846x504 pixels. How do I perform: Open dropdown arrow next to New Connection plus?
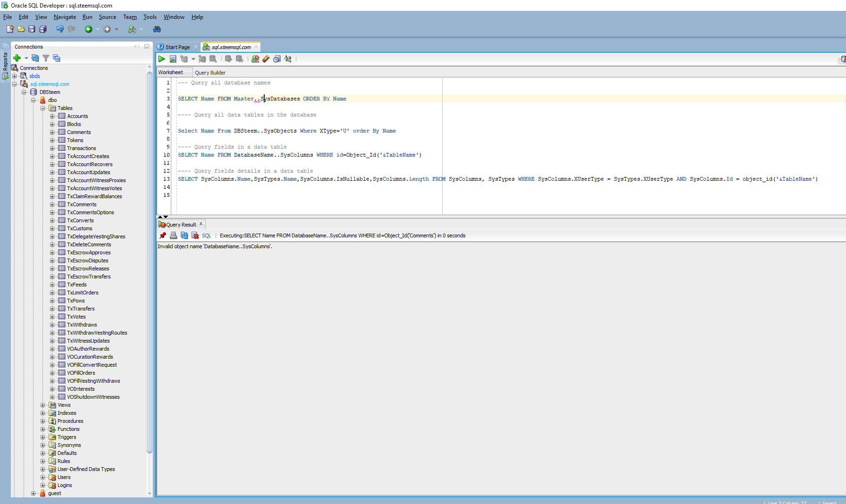(26, 58)
